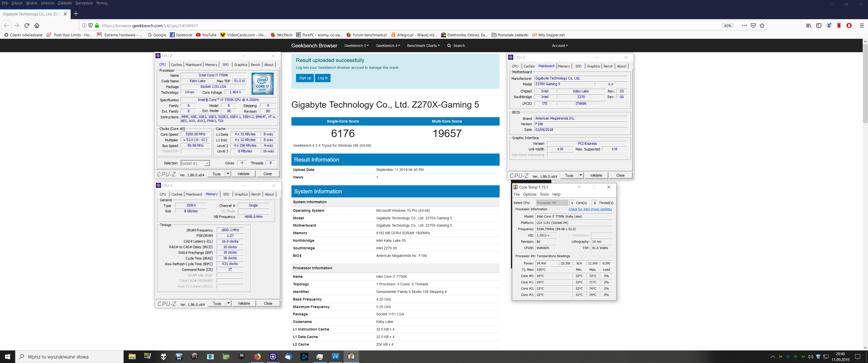Reload the Geekbench page

27,25
